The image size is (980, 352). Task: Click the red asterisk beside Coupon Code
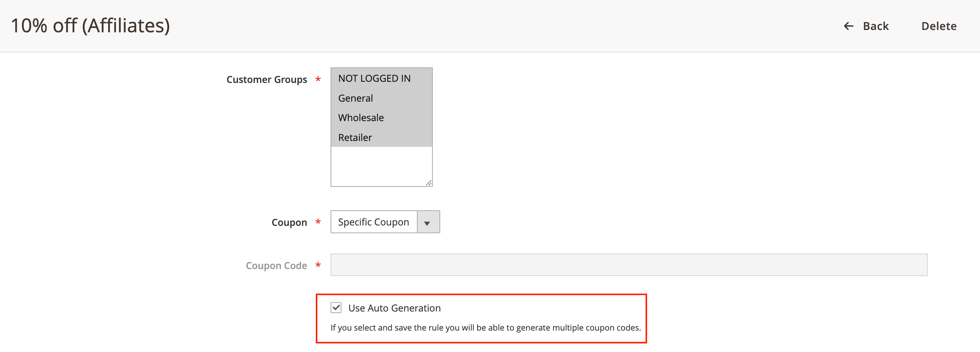tap(317, 265)
